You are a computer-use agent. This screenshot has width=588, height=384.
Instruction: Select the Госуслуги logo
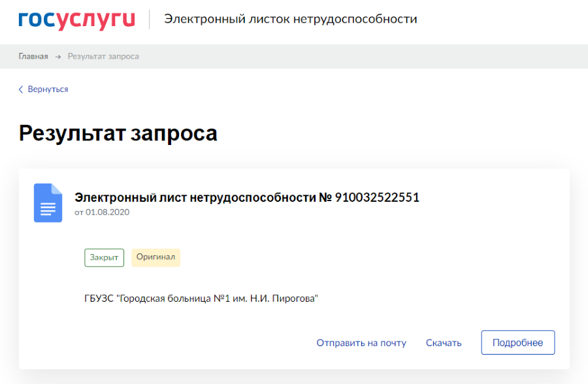pyautogui.click(x=77, y=20)
